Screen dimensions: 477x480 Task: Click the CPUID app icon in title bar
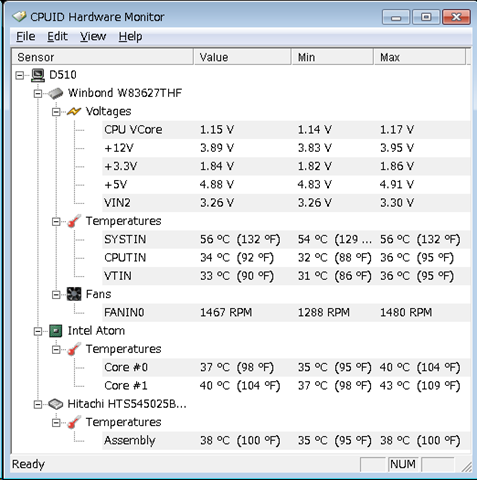point(19,16)
